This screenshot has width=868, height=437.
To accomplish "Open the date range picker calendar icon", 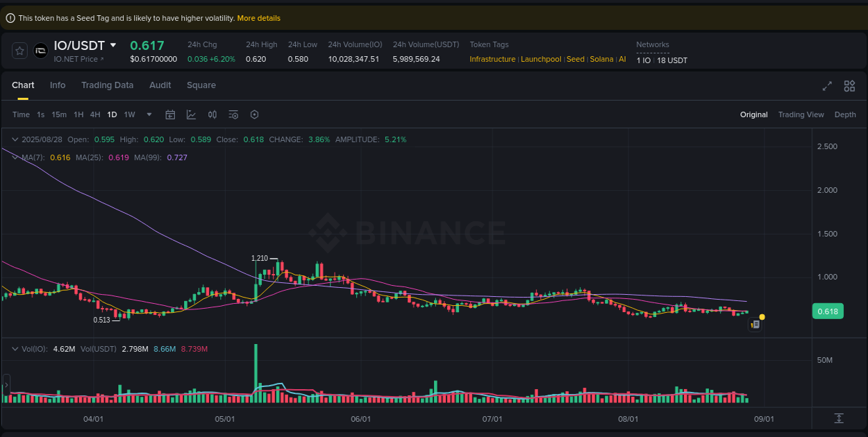I will (x=170, y=114).
